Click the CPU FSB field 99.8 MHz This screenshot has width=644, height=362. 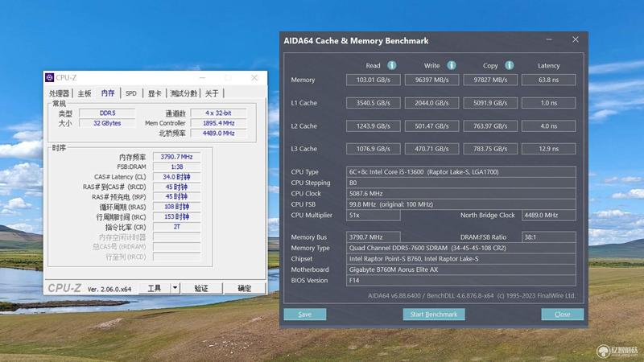coord(460,204)
